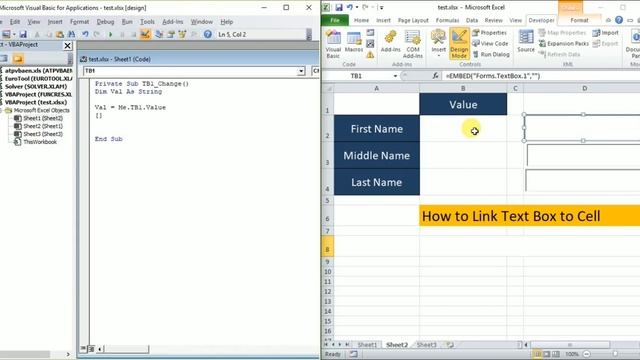
Task: Switch to the Page Layout ribbon tab
Action: click(413, 20)
